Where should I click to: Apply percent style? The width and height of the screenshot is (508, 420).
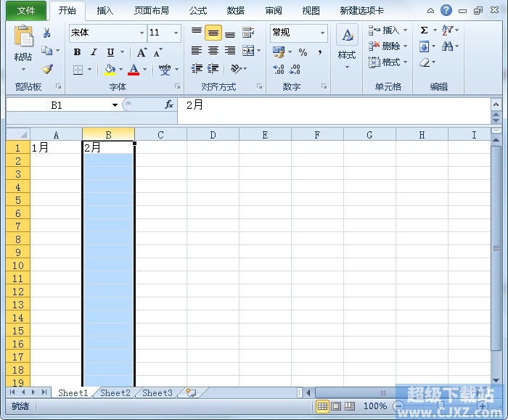pos(303,52)
